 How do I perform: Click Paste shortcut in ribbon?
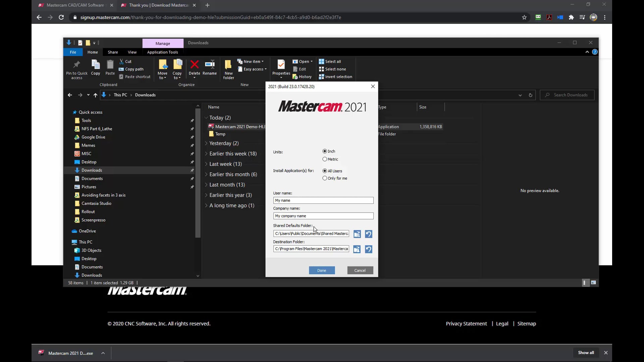(135, 77)
